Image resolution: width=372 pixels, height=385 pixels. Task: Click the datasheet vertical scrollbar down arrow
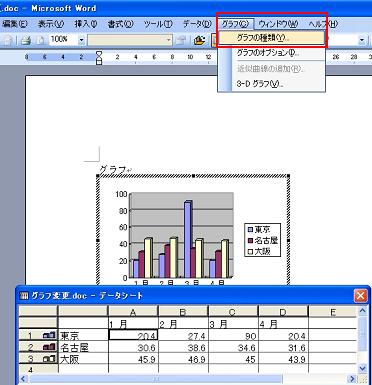362,368
